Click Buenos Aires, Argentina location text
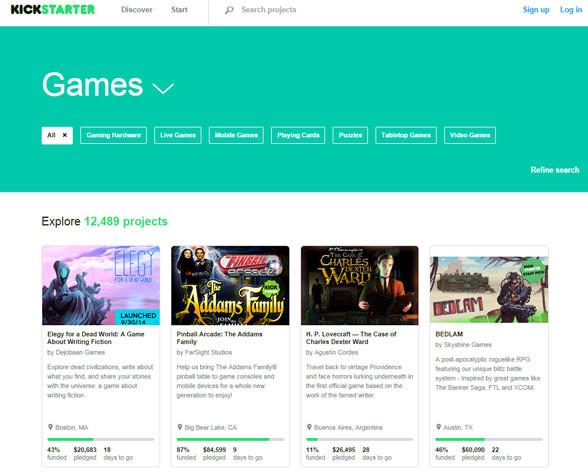 coord(348,427)
